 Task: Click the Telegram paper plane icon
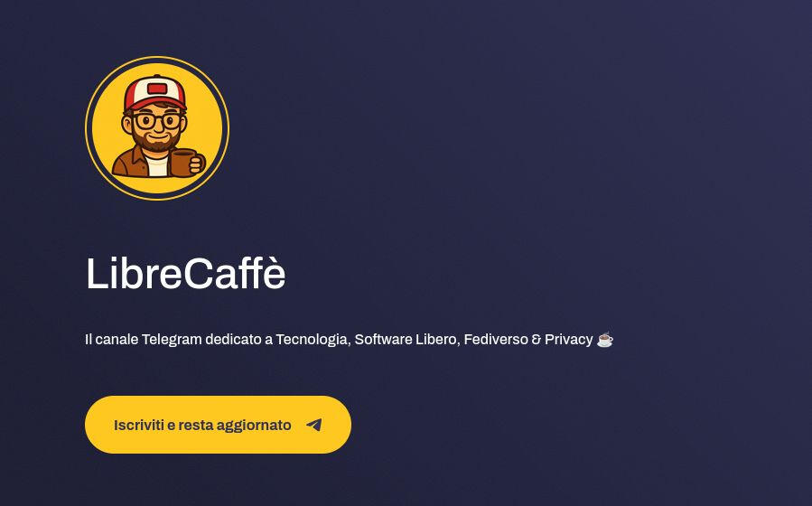click(x=314, y=425)
